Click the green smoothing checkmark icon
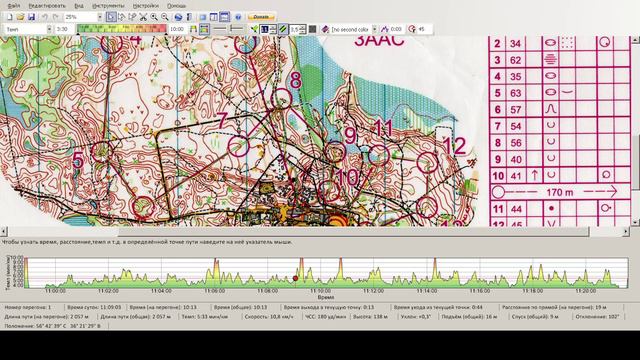640x360 pixels. (x=254, y=29)
